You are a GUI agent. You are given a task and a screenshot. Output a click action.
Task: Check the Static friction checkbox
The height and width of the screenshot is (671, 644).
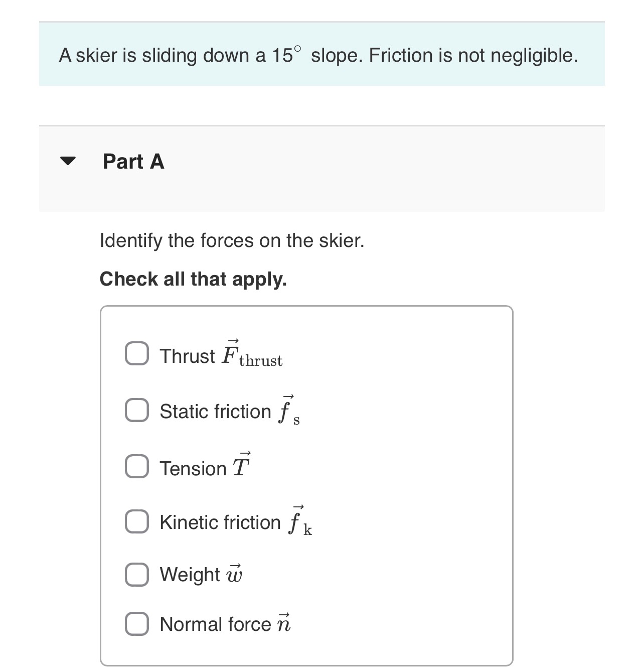136,411
